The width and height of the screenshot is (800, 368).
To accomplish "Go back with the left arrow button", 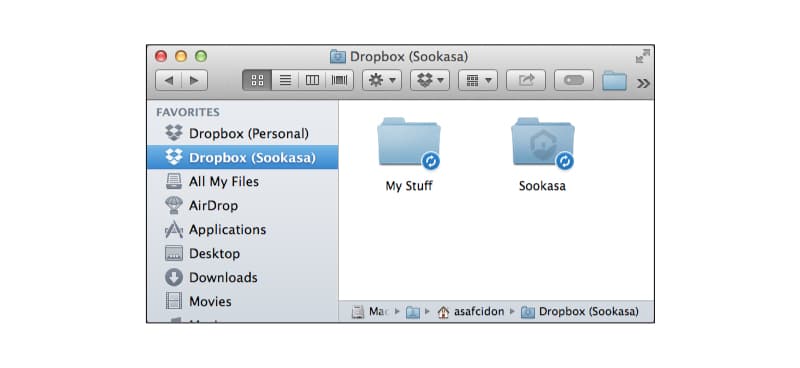I will tap(168, 81).
